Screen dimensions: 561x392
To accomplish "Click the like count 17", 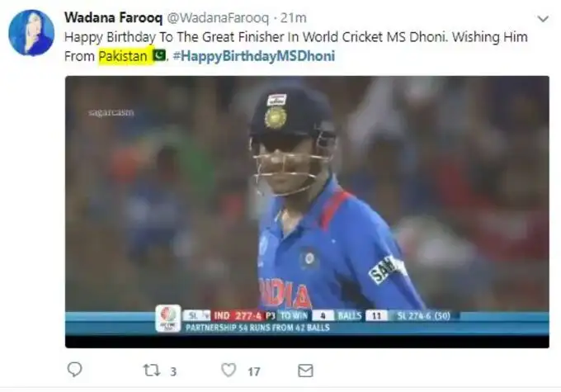I will pyautogui.click(x=254, y=371).
